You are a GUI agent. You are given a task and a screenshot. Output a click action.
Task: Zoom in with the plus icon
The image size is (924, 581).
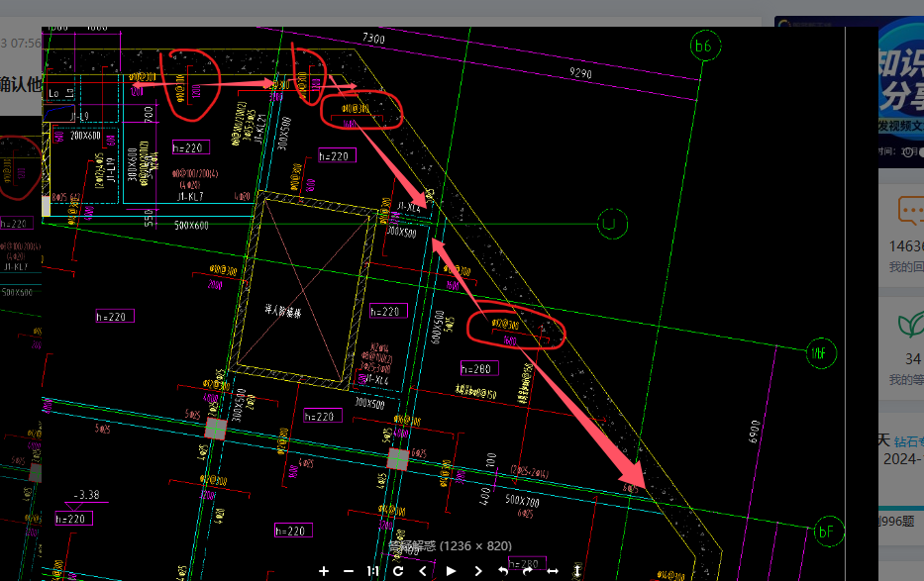click(x=324, y=571)
